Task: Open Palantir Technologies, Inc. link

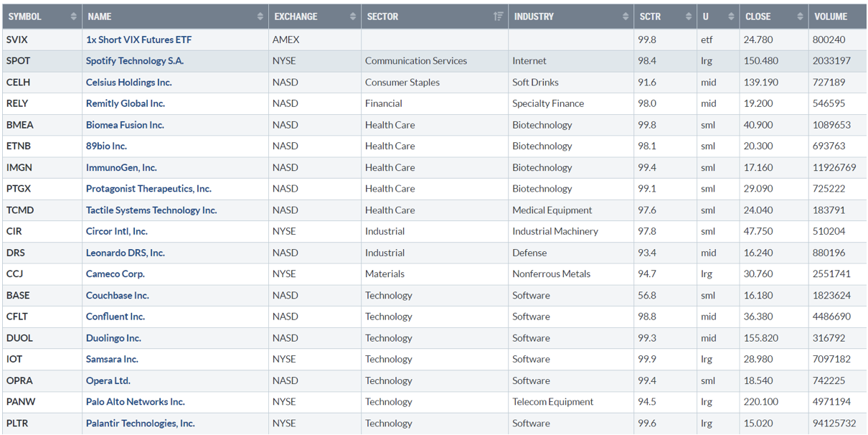Action: (x=140, y=424)
